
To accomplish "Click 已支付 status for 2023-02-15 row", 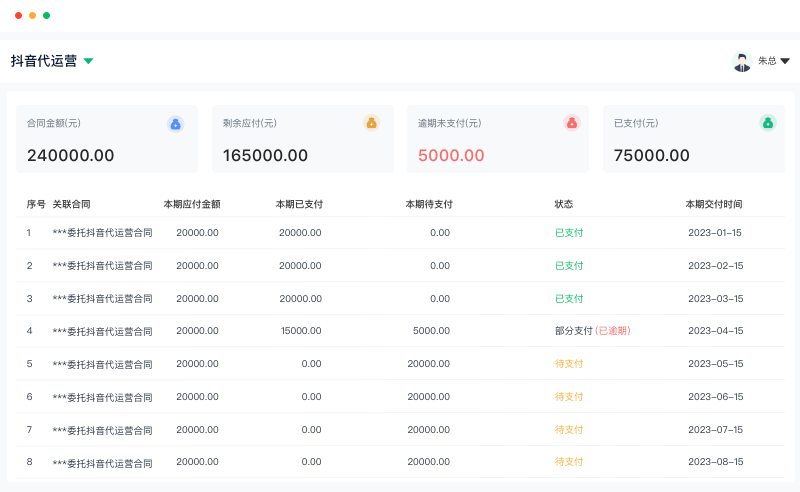I will point(569,266).
